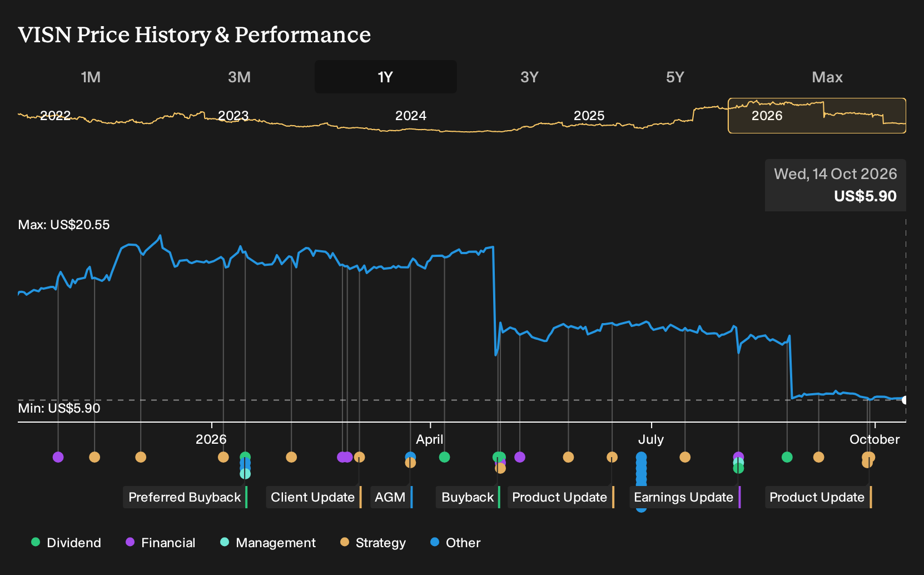
Task: Select the 1M time range tab
Action: click(x=91, y=77)
